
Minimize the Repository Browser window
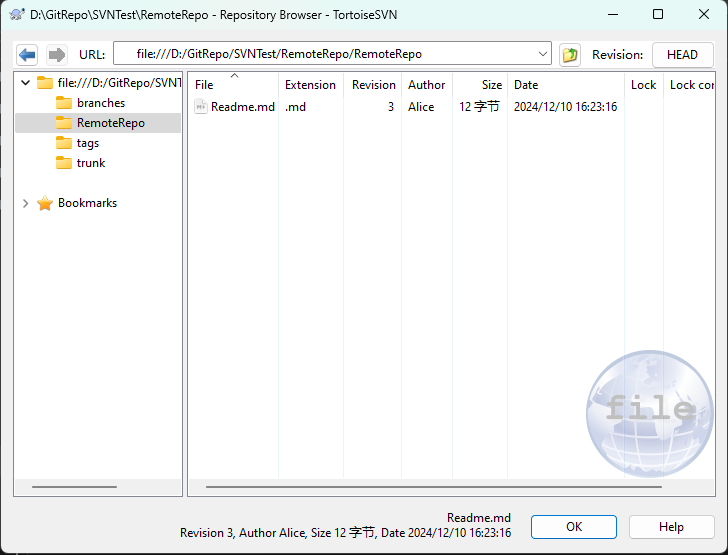pyautogui.click(x=613, y=14)
